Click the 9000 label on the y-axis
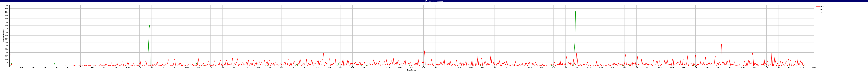The height and width of the screenshot is (73, 868). (7, 5)
